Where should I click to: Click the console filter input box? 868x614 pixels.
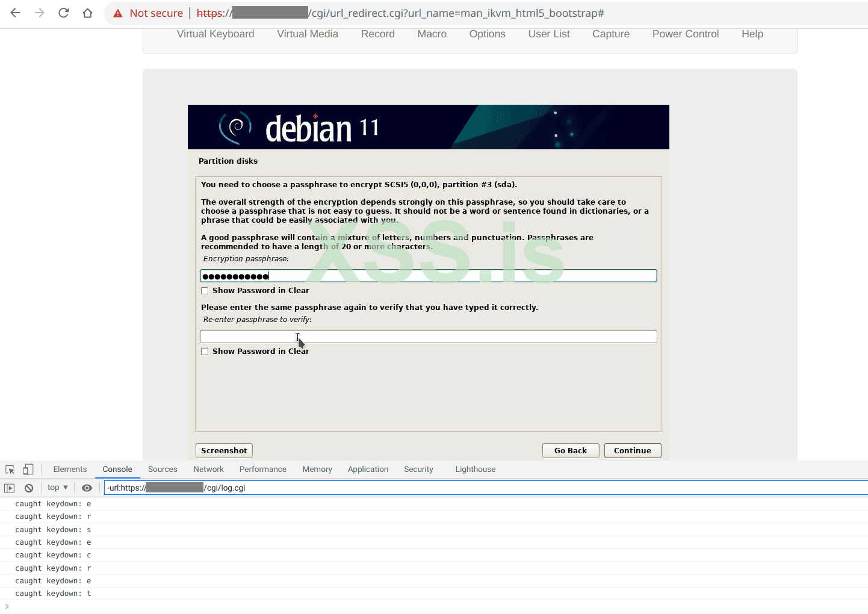tap(485, 488)
